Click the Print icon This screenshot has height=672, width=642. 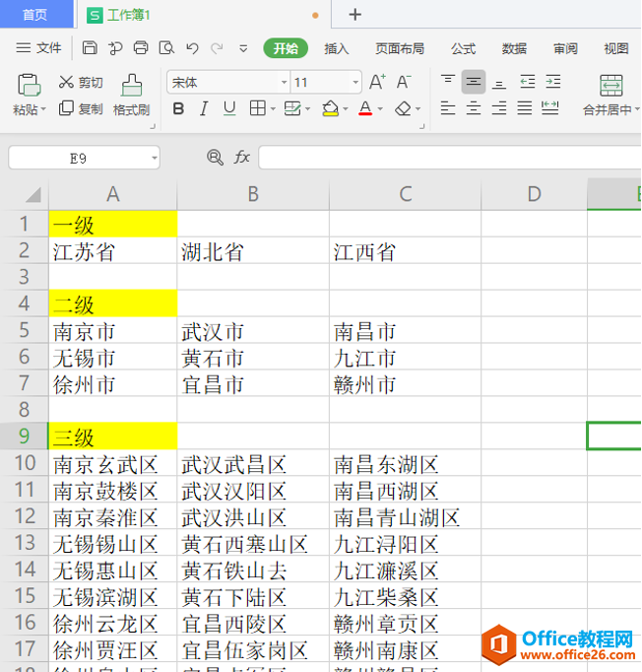(x=141, y=48)
